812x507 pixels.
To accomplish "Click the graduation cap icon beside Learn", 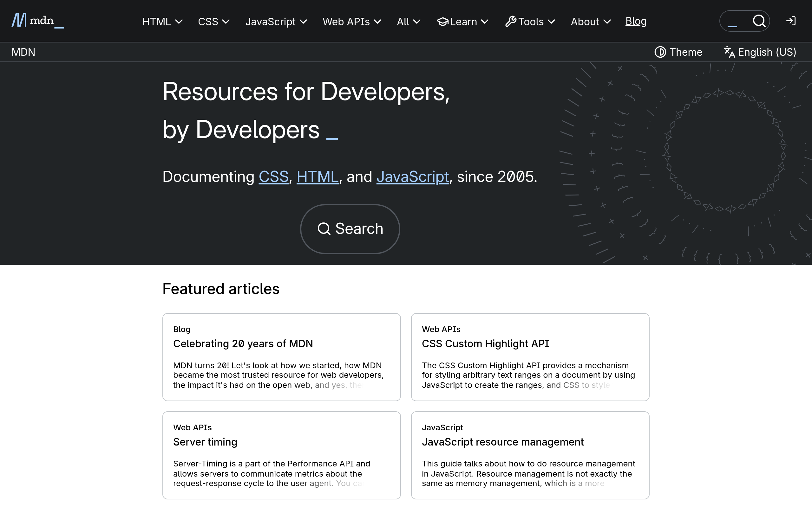I will [x=442, y=22].
